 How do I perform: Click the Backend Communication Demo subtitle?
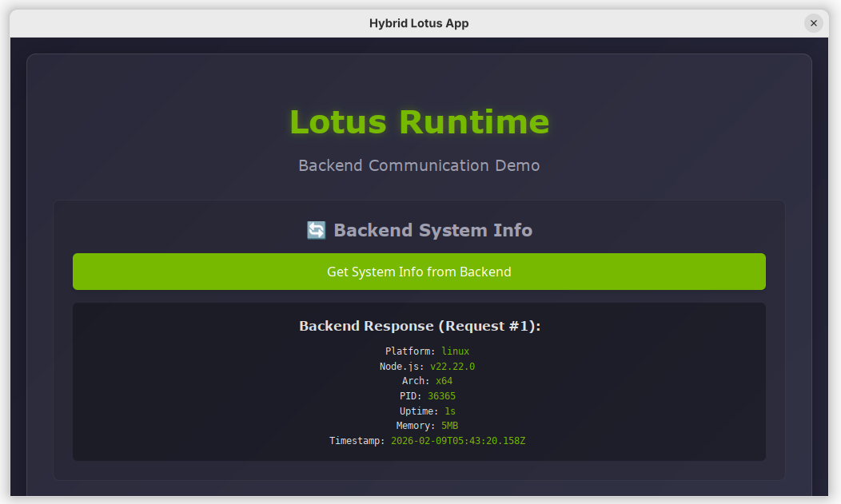[x=419, y=165]
